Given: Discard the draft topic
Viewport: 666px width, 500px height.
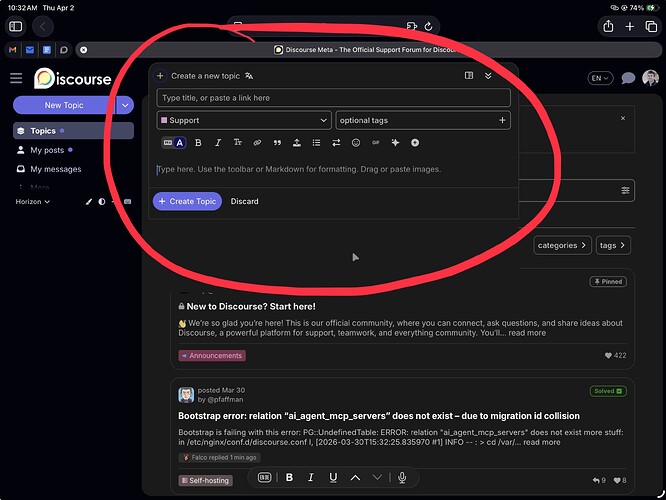Looking at the screenshot, I should pyautogui.click(x=244, y=201).
